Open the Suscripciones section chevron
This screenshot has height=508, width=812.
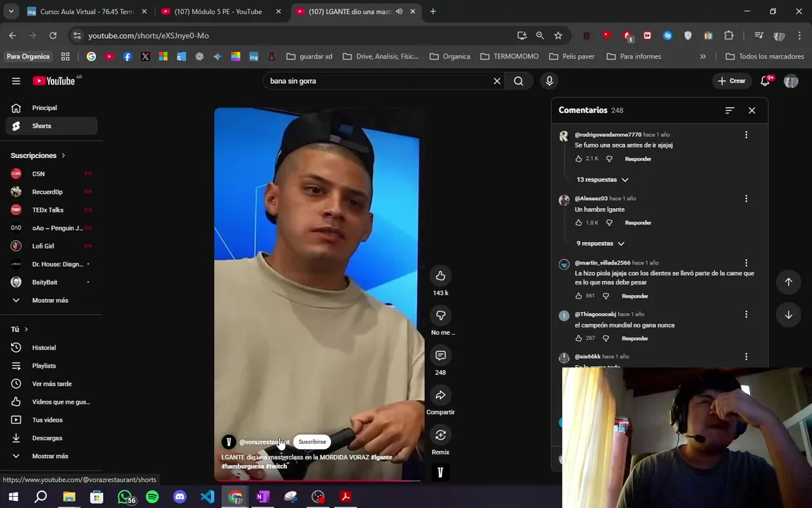click(x=63, y=155)
